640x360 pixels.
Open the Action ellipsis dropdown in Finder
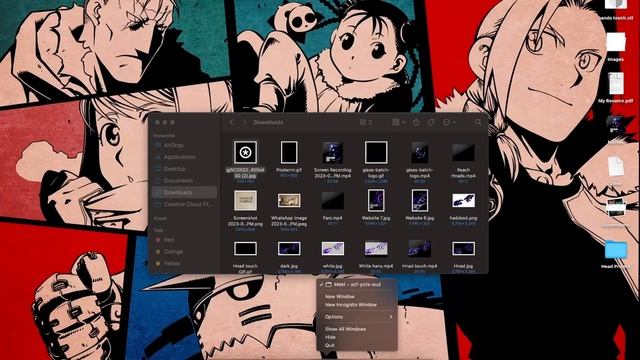(449, 122)
